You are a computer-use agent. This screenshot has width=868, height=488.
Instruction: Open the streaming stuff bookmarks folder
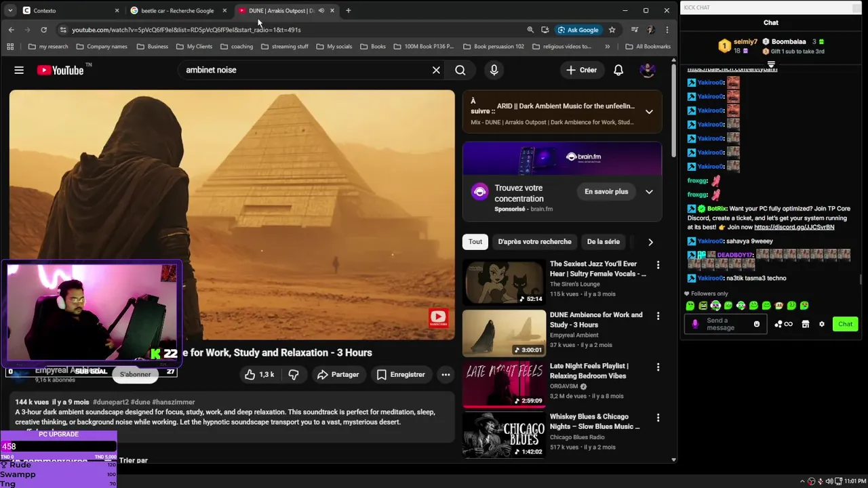(285, 47)
